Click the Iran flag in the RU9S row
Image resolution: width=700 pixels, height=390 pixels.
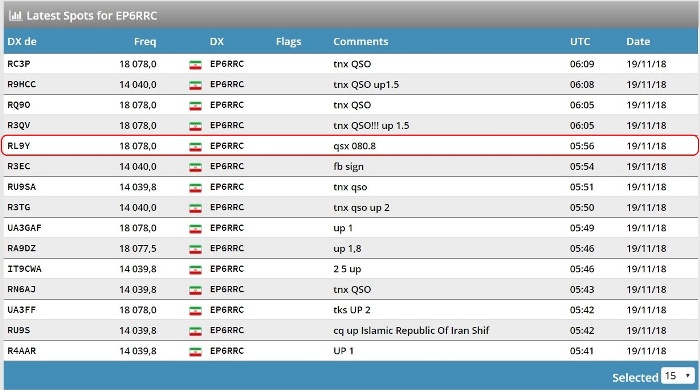(195, 332)
